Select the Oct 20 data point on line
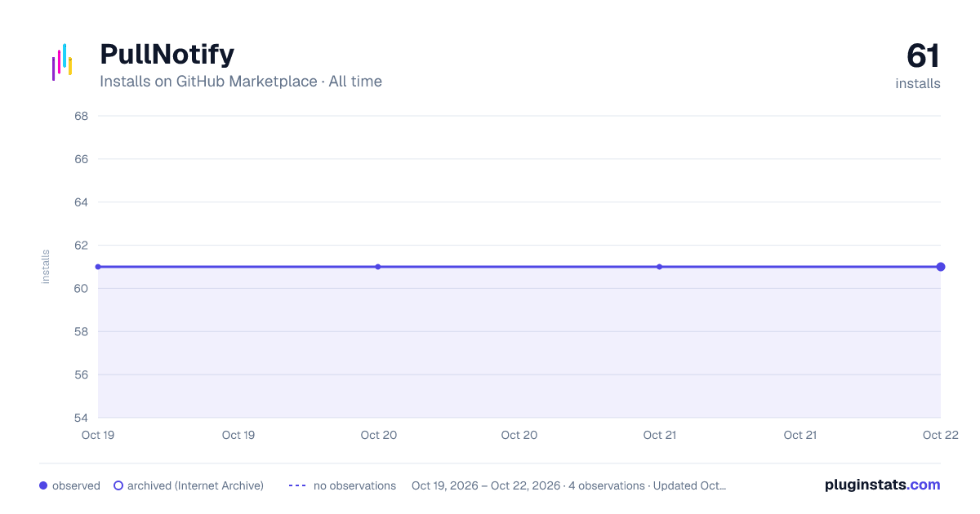This screenshot has height=514, width=980. [378, 267]
